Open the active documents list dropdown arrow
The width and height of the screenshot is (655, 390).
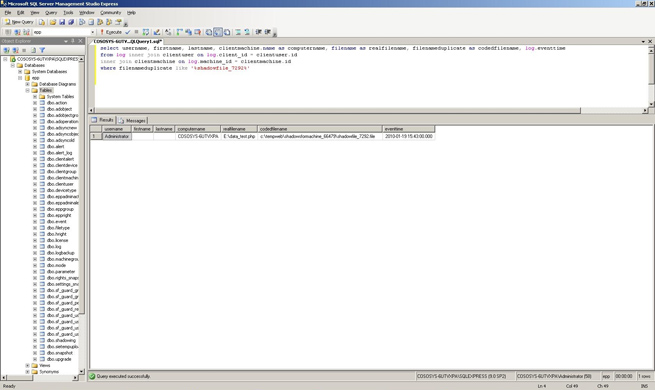[x=643, y=41]
